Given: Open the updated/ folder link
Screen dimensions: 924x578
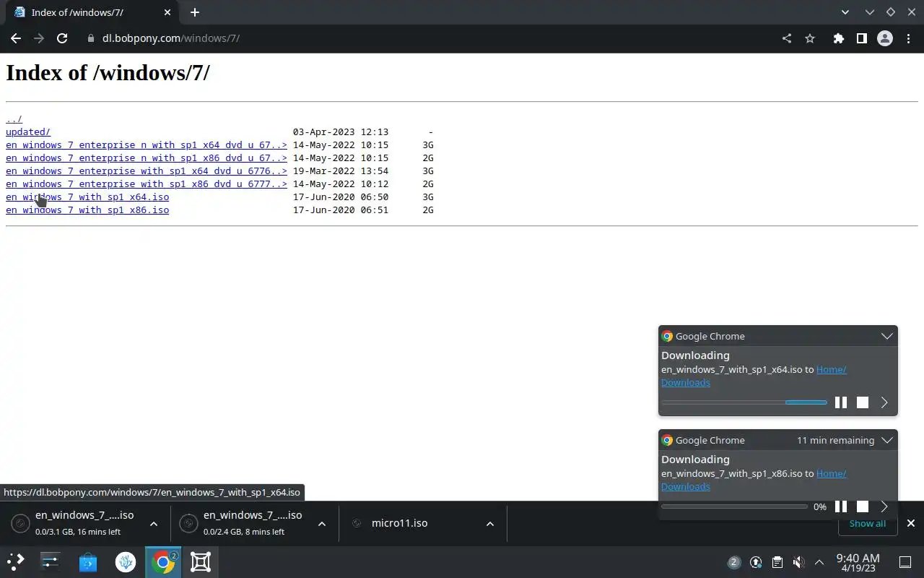Looking at the screenshot, I should [28, 131].
